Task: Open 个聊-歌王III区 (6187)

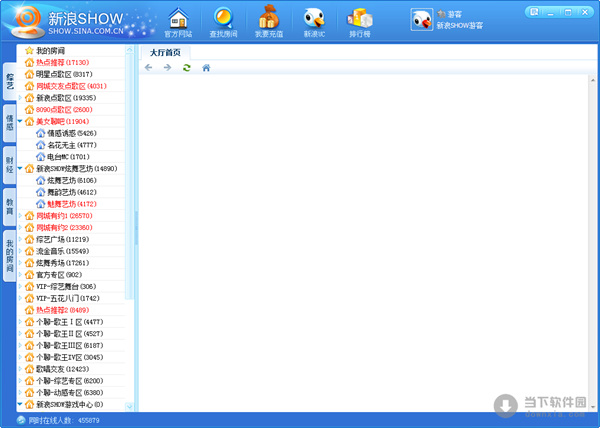Action: [71, 345]
